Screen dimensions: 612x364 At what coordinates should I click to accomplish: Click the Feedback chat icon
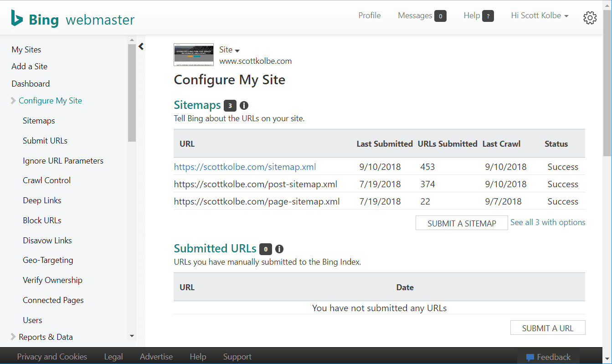point(530,357)
